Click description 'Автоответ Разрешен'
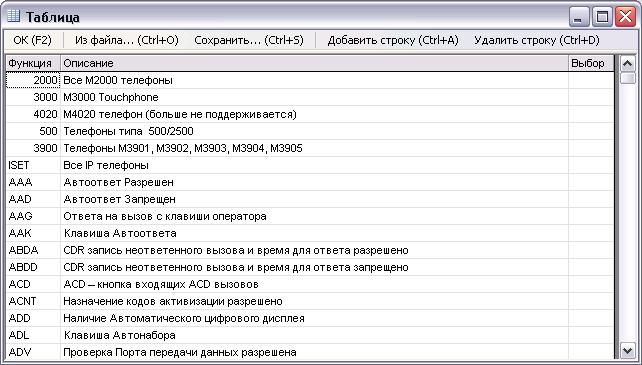Image resolution: width=642 pixels, height=365 pixels. click(118, 182)
